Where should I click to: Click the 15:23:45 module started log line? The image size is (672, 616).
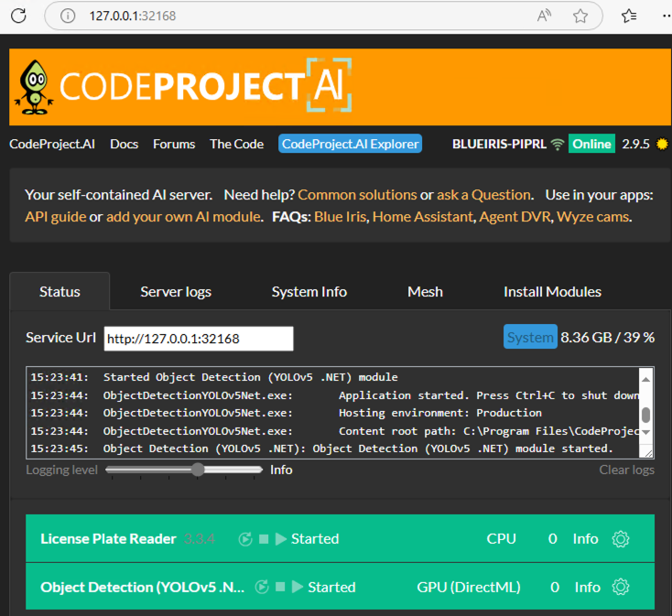click(x=322, y=448)
